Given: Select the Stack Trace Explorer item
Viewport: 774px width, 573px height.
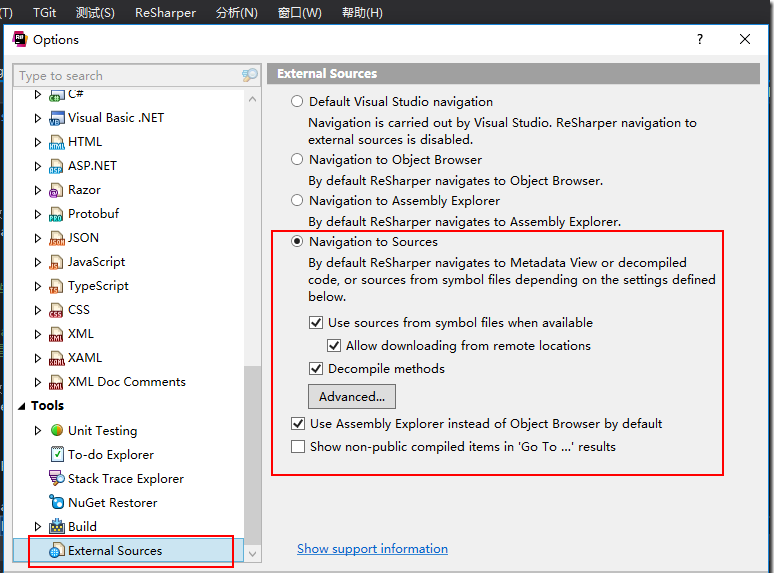Looking at the screenshot, I should tap(125, 479).
